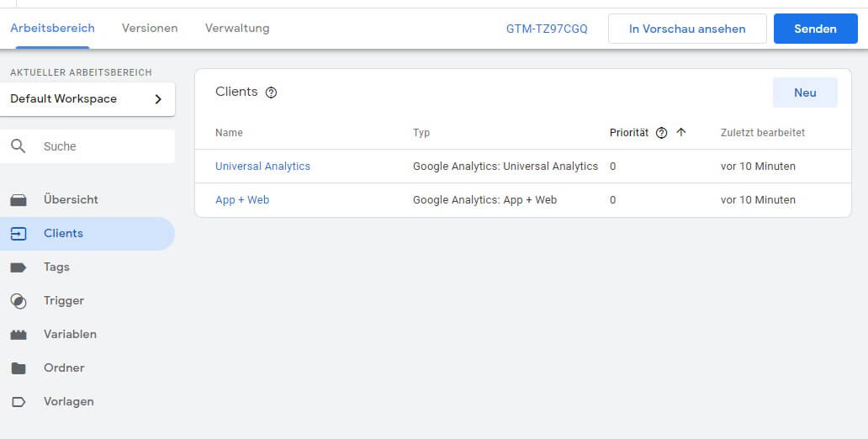Select the Trigger menu item label
This screenshot has width=868, height=439.
tap(64, 301)
